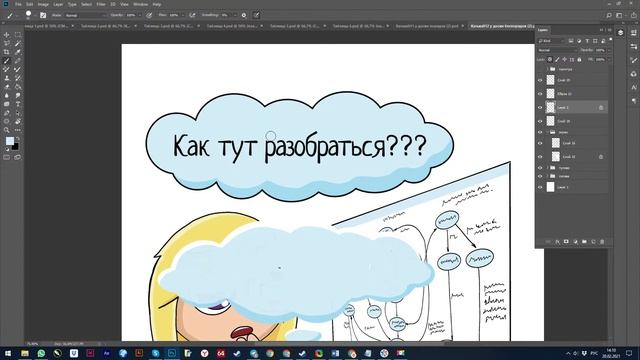Open the Layer menu
640x360 pixels.
(x=58, y=4)
